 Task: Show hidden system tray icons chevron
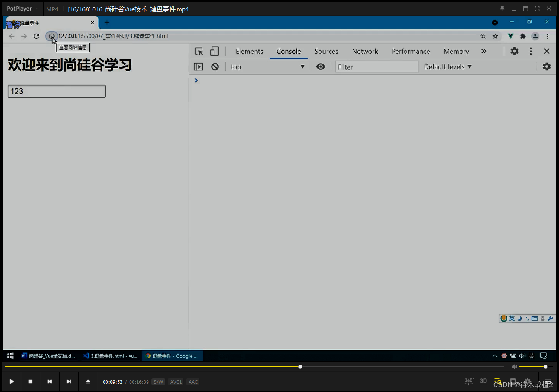pos(495,356)
